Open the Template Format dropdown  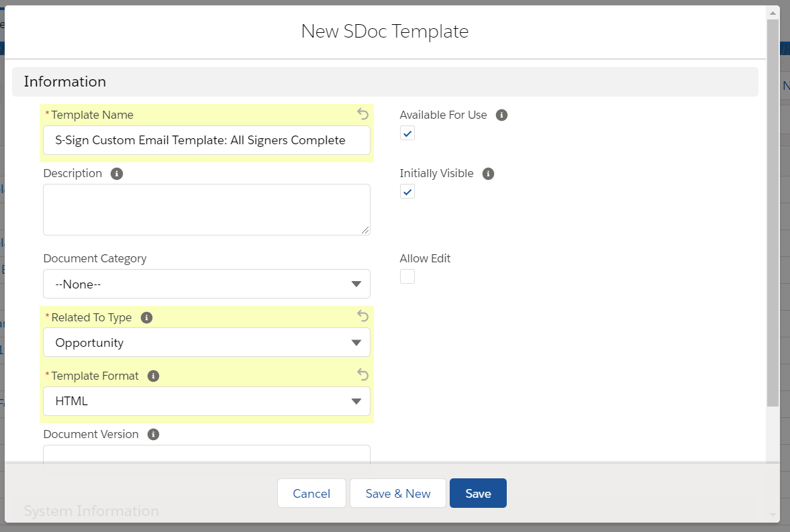click(x=207, y=401)
